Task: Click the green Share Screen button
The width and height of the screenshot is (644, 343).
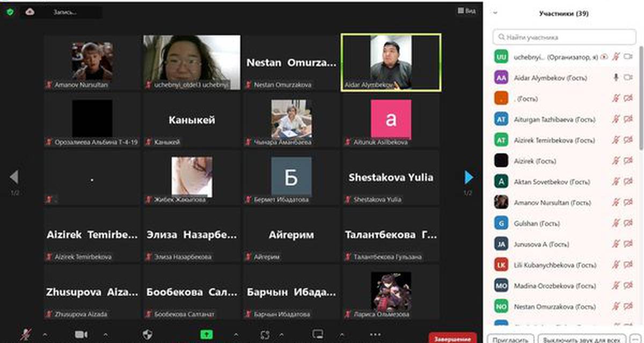Action: click(206, 335)
